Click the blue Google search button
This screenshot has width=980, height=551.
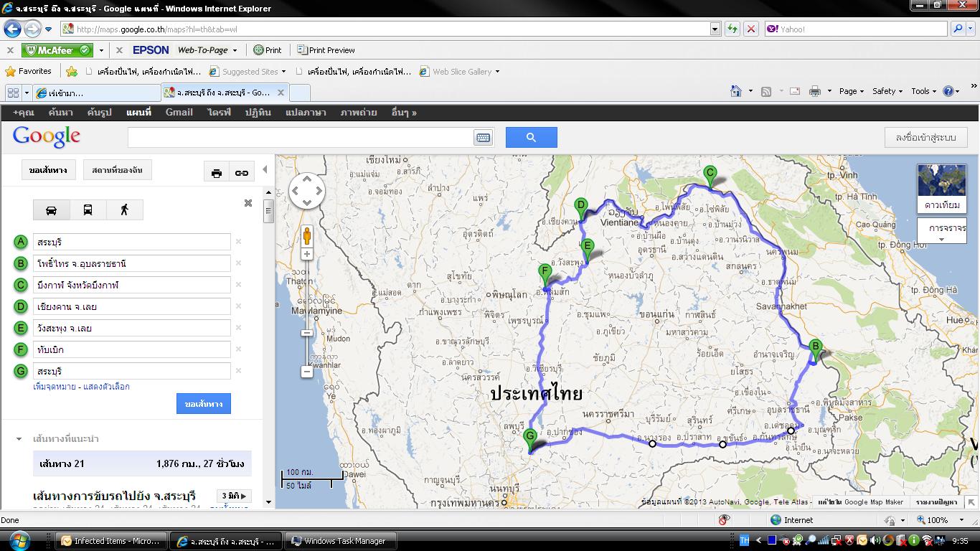(531, 137)
